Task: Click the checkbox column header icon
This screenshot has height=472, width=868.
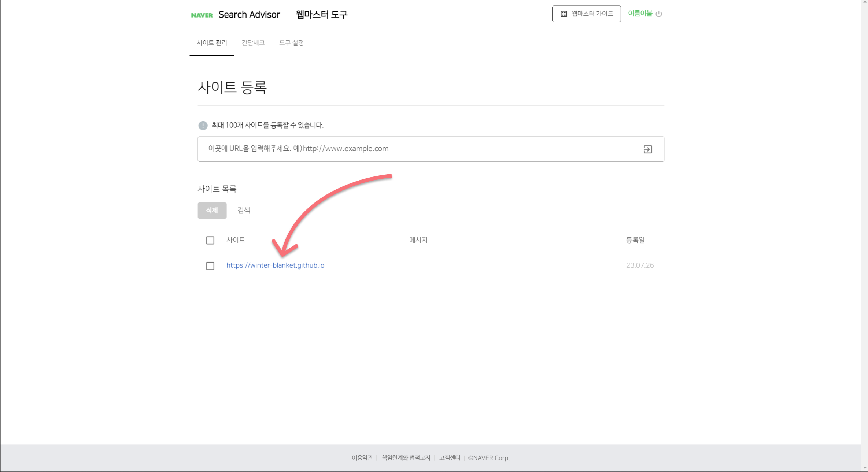Action: [x=210, y=239]
